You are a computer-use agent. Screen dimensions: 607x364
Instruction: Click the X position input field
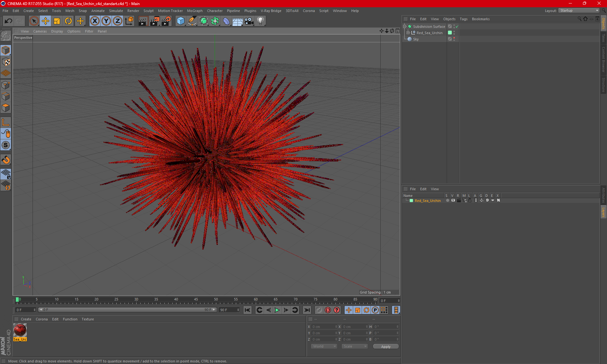pyautogui.click(x=324, y=327)
